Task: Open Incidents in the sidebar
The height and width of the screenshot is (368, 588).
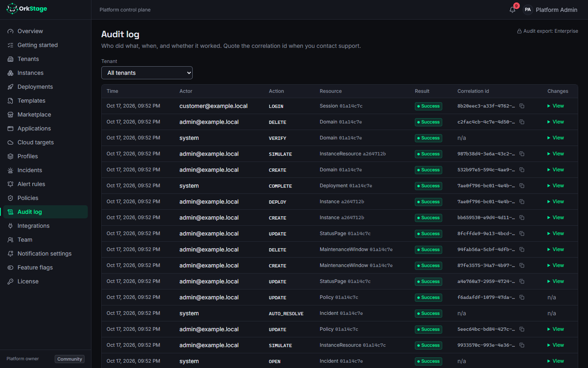Action: 46,170
